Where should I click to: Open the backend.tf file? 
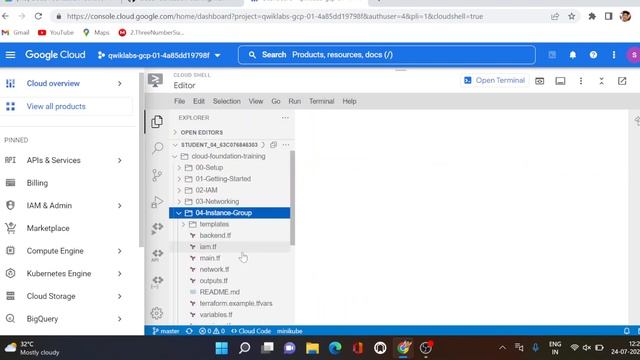click(x=215, y=236)
